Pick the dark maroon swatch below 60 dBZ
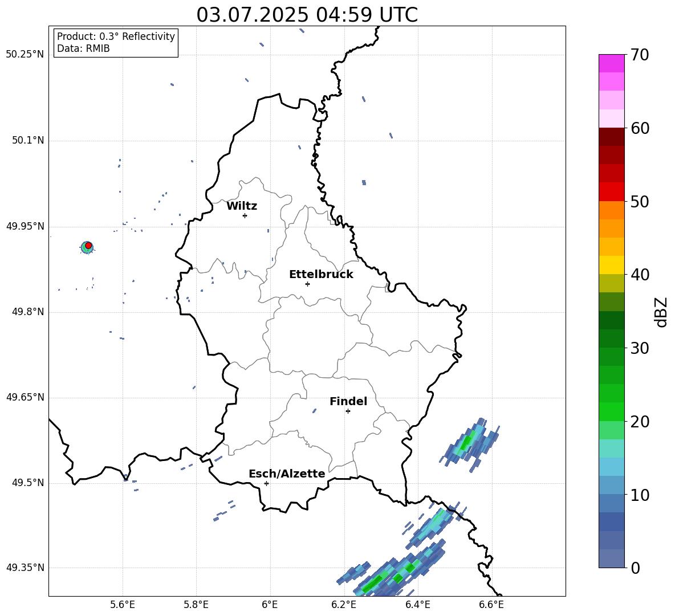675x616 pixels. coord(611,137)
